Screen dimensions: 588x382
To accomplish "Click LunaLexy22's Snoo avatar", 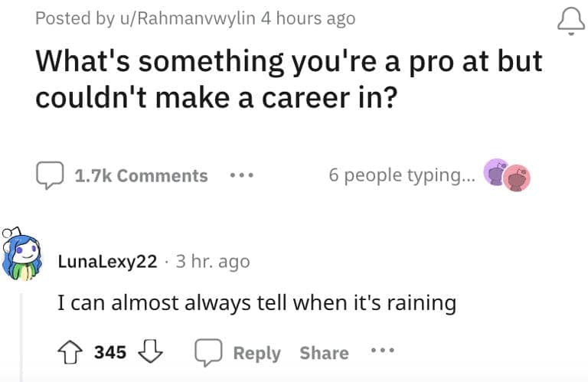I will [x=21, y=254].
